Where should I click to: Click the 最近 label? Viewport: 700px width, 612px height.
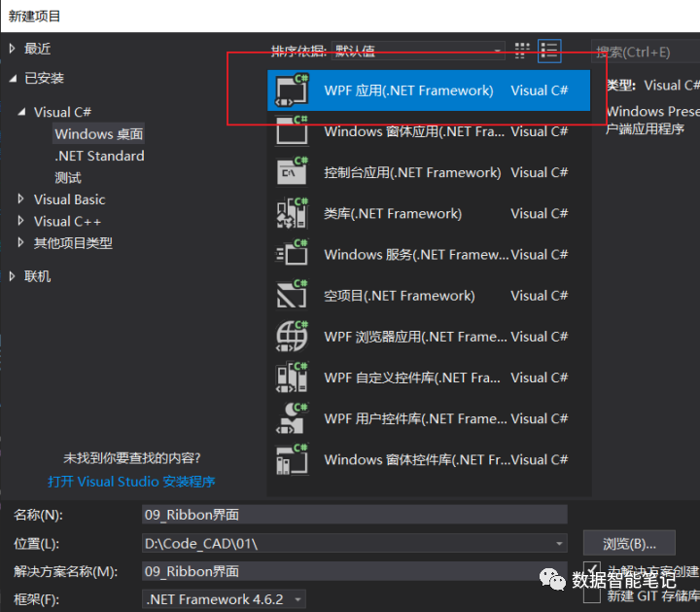tap(38, 49)
